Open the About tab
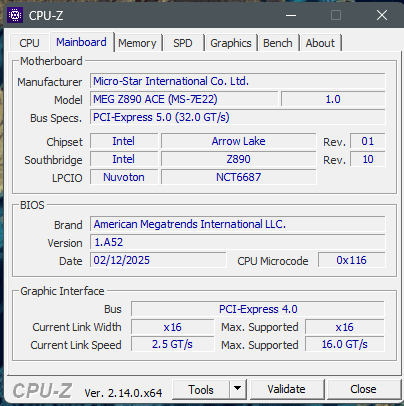 (320, 43)
